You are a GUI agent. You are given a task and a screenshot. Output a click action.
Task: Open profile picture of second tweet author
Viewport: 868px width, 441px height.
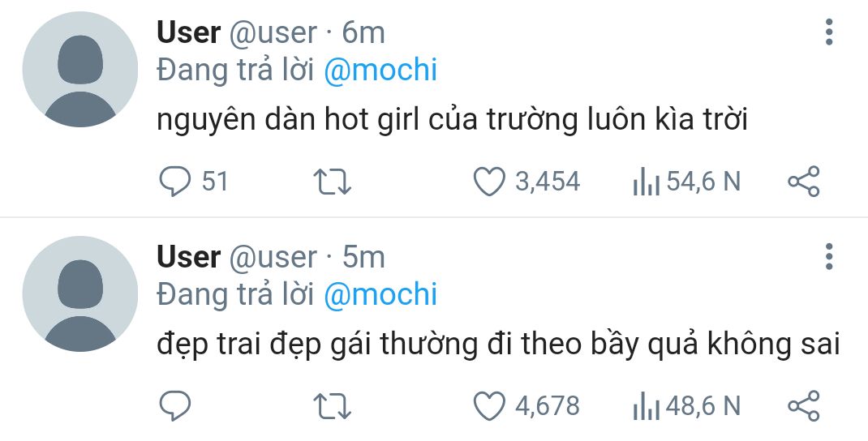tap(80, 293)
